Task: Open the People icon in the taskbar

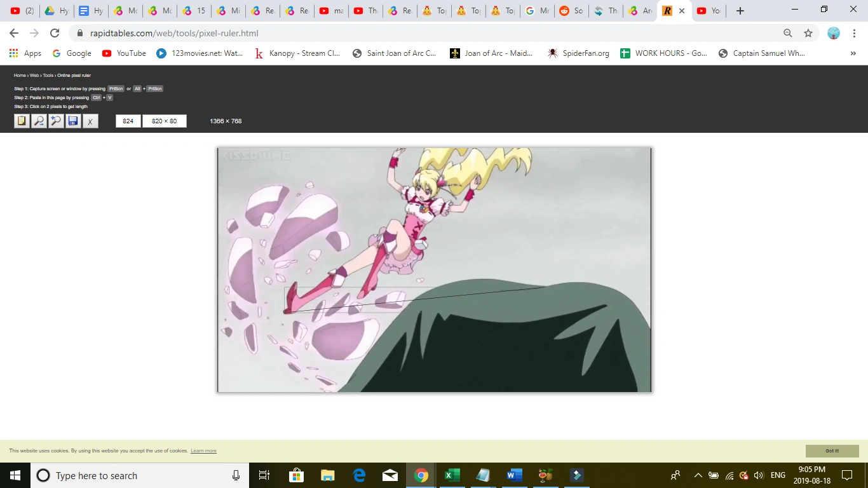Action: point(675,475)
